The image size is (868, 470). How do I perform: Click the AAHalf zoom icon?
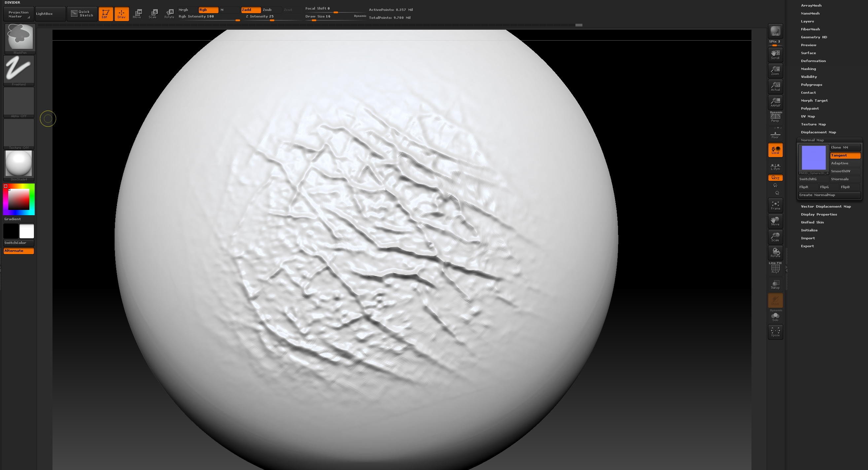point(775,102)
